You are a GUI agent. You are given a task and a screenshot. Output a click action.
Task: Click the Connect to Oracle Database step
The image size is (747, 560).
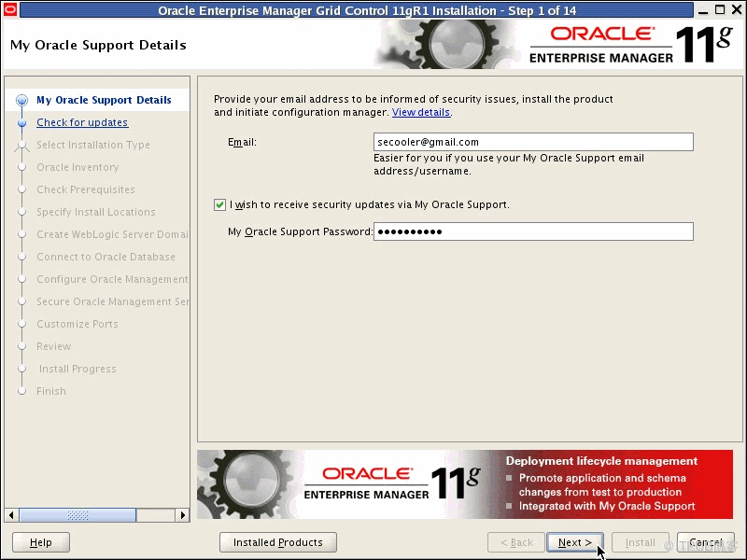106,257
